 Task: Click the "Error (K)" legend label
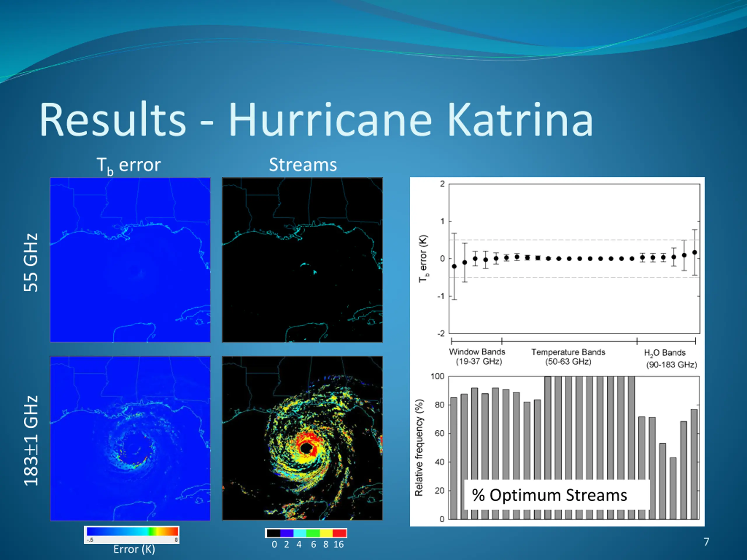(x=134, y=549)
